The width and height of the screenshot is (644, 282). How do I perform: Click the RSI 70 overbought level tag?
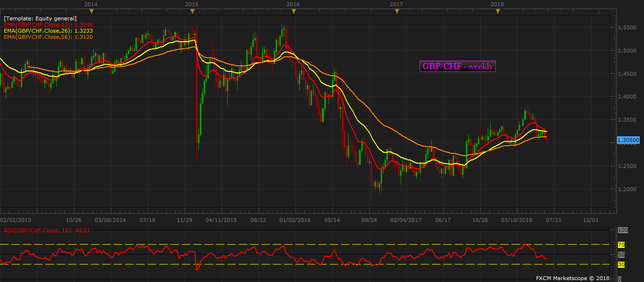click(x=622, y=245)
